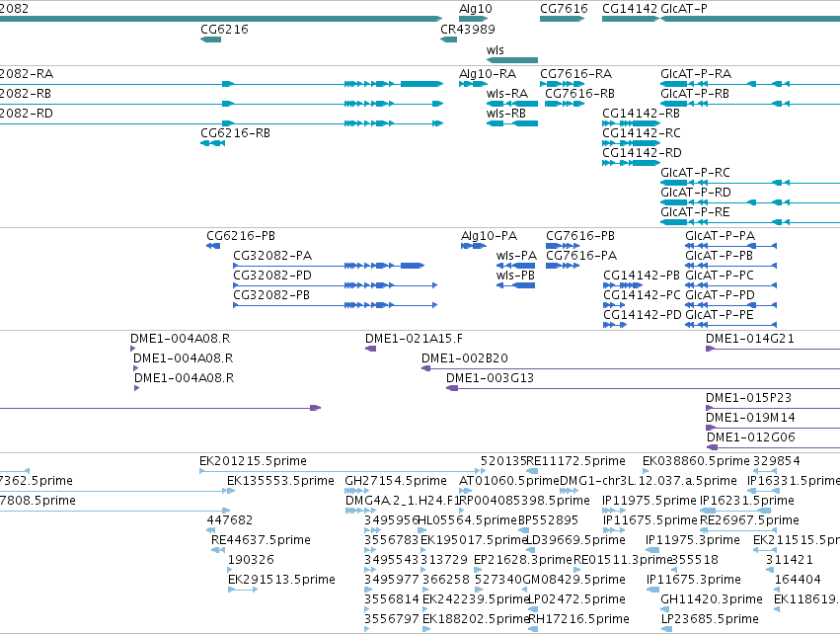
Task: Open the GlcAT-P-PE protein label
Action: click(x=720, y=316)
